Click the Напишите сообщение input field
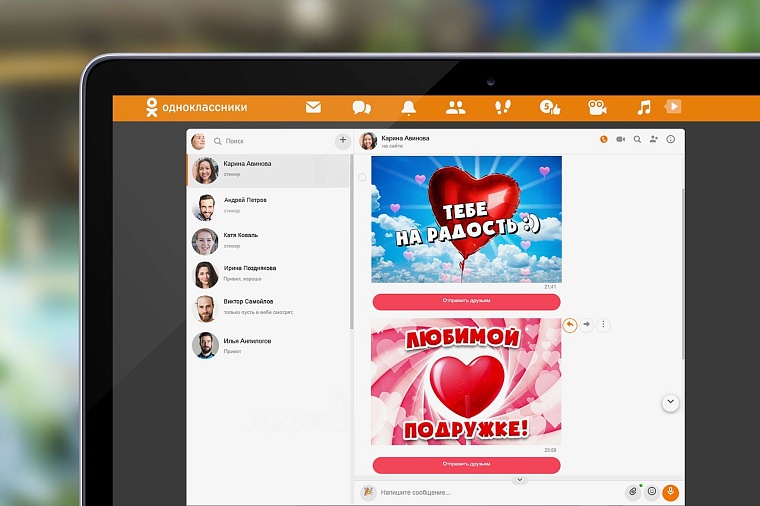The height and width of the screenshot is (506, 760). coord(490,492)
